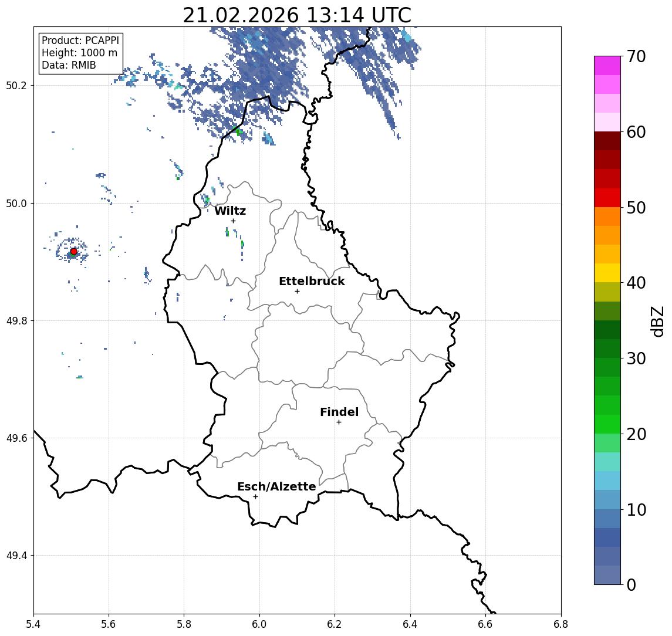This screenshot has width=672, height=636.
Task: Click the latitude tick label 49.6
Action: pos(16,438)
